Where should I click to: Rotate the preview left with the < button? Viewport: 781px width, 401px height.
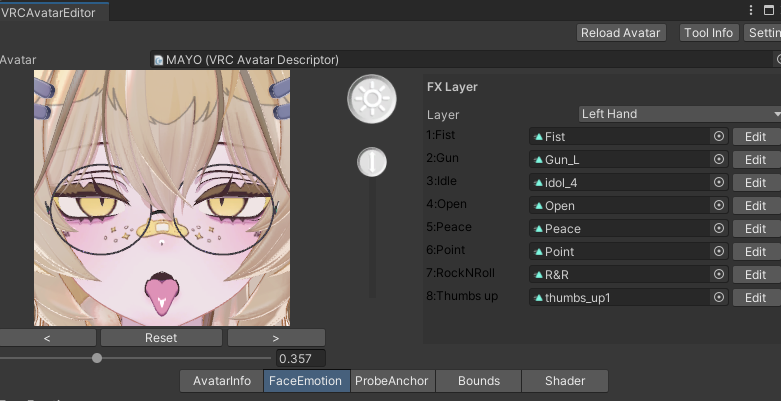[47, 337]
